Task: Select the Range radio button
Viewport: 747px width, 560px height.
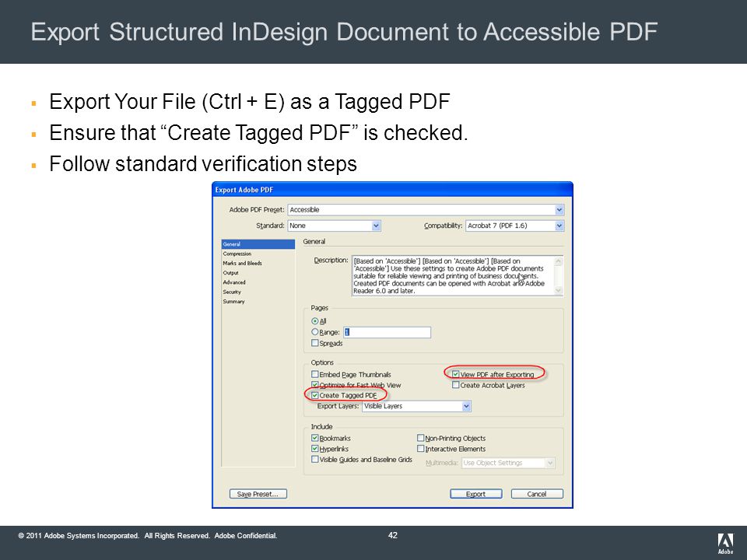Action: point(315,332)
